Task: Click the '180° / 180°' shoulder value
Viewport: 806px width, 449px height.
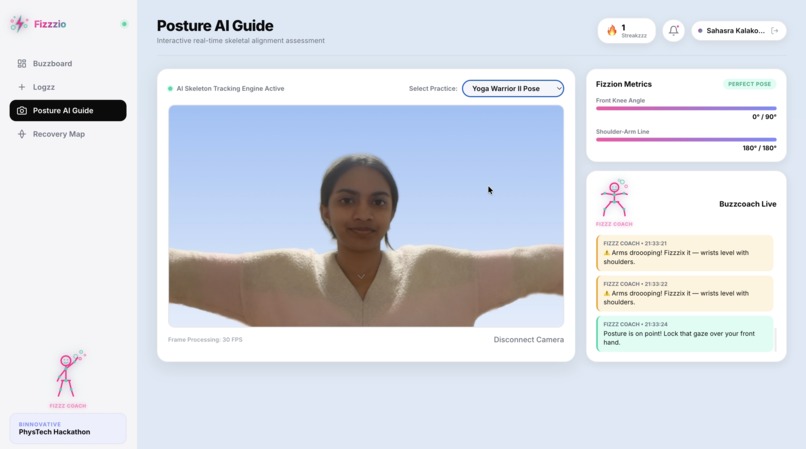Action: click(759, 148)
